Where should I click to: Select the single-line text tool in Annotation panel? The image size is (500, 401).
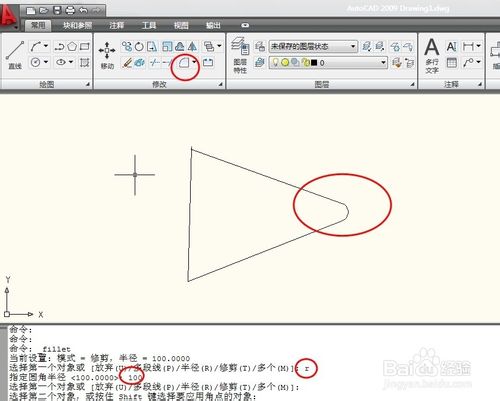tap(451, 47)
